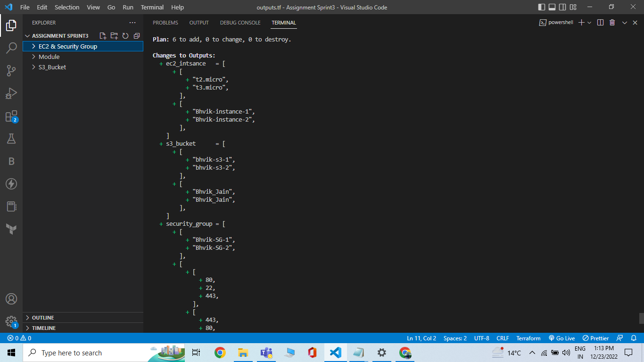Open the Terminal menu
The image size is (644, 362).
152,7
